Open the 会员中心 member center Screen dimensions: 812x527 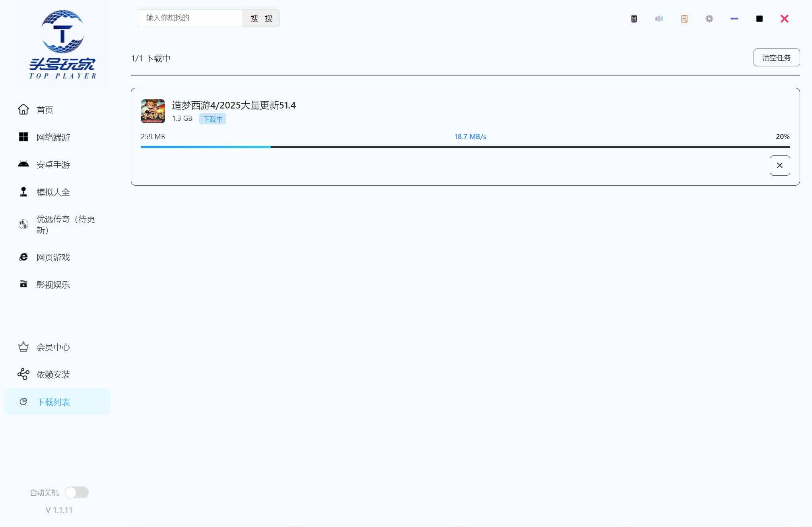(53, 347)
